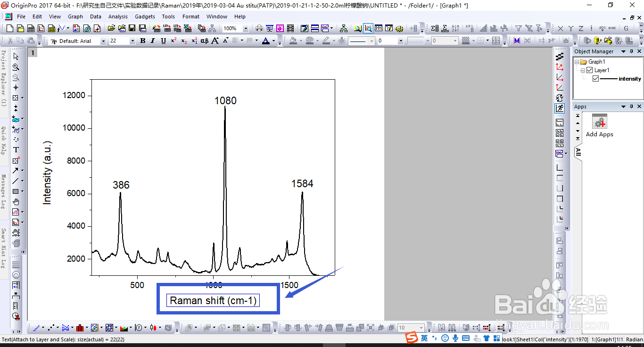Screen dimensions: 644x347
Task: Pin the Object Manager panel
Action: 631,51
